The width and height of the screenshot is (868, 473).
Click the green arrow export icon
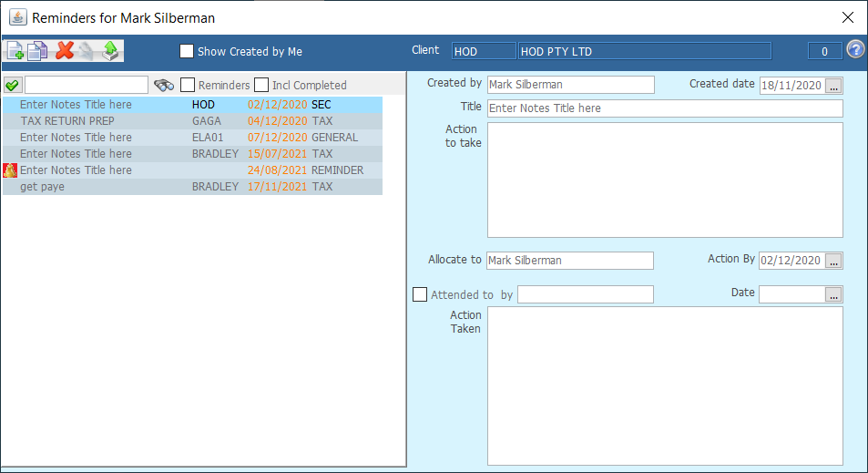point(110,51)
